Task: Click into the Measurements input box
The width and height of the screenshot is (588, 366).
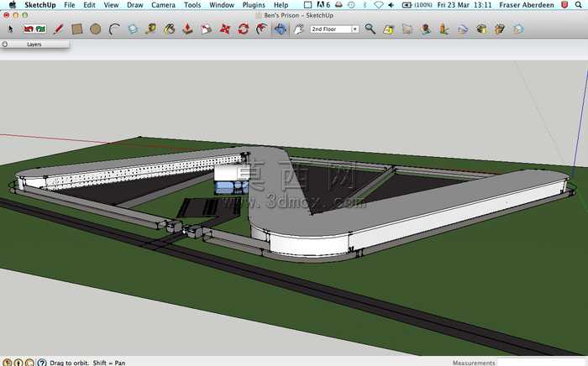Action: [x=541, y=363]
